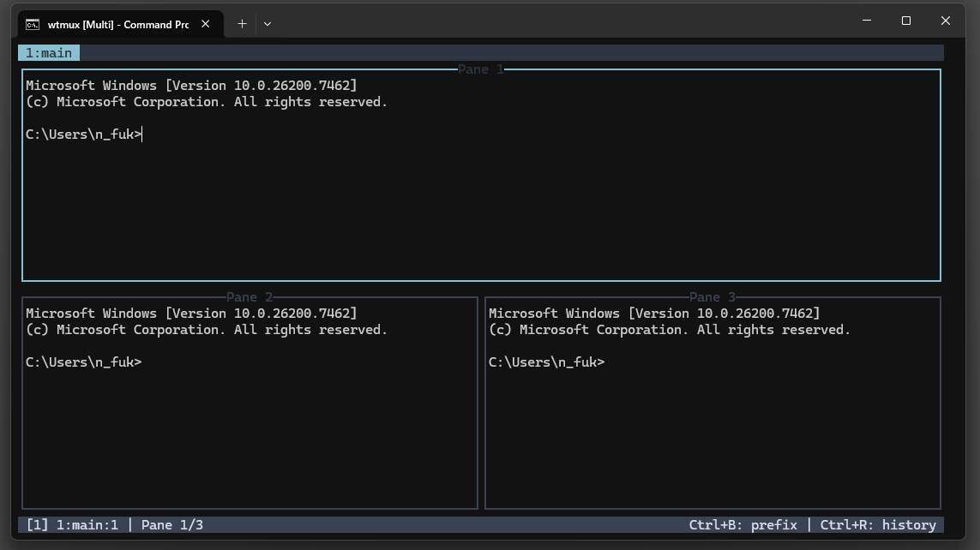Click the Windows version line in Pane 1
This screenshot has height=550, width=980.
(191, 86)
